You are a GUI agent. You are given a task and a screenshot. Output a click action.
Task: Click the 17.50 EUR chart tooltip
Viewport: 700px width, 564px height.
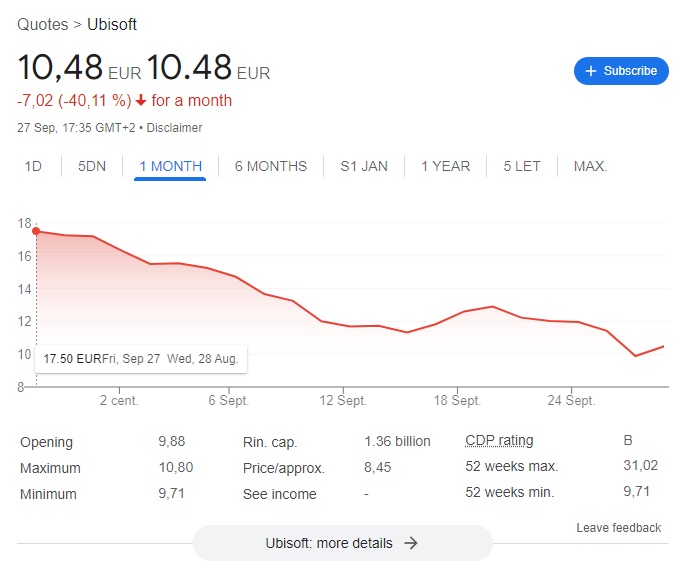141,359
